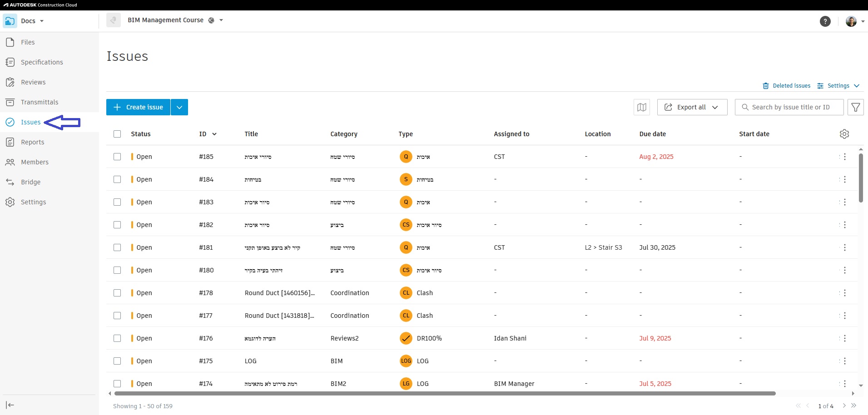This screenshot has width=868, height=415.
Task: Open more options for issue #184
Action: click(845, 179)
